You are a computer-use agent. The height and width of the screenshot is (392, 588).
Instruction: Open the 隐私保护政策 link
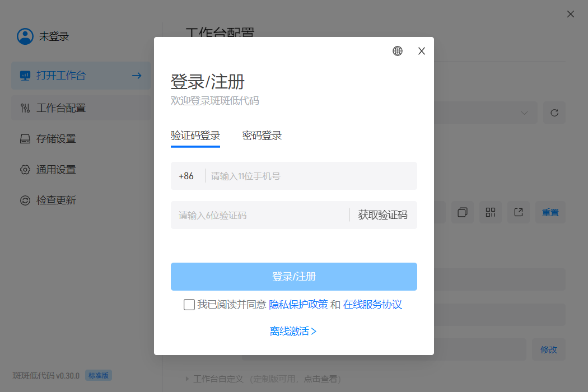[298, 305]
